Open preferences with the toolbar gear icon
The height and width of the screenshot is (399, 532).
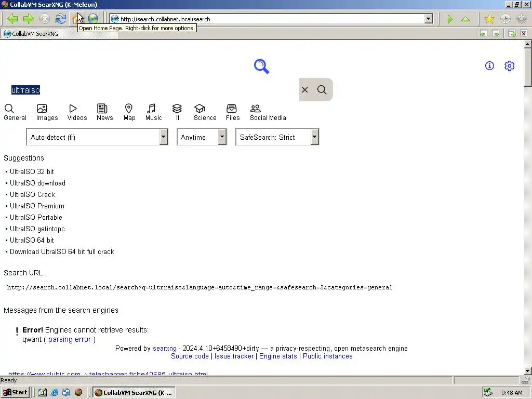click(521, 19)
